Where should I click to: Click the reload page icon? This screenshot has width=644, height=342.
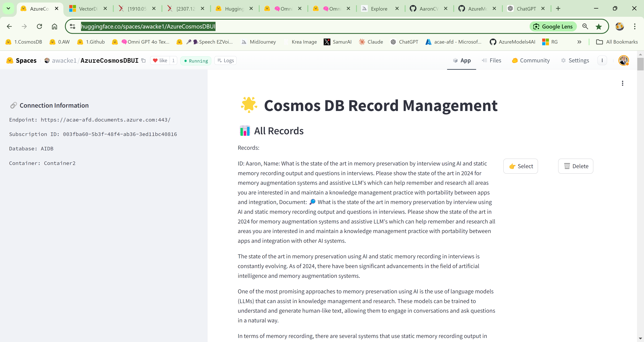tap(39, 26)
